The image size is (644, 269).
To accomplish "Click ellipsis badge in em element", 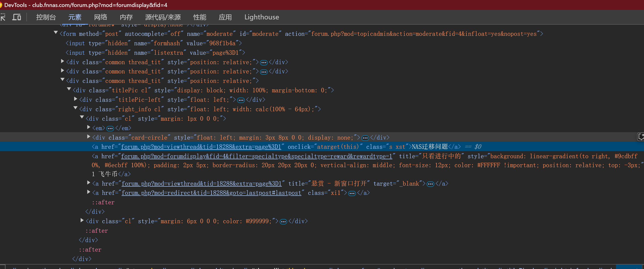I will pos(110,129).
